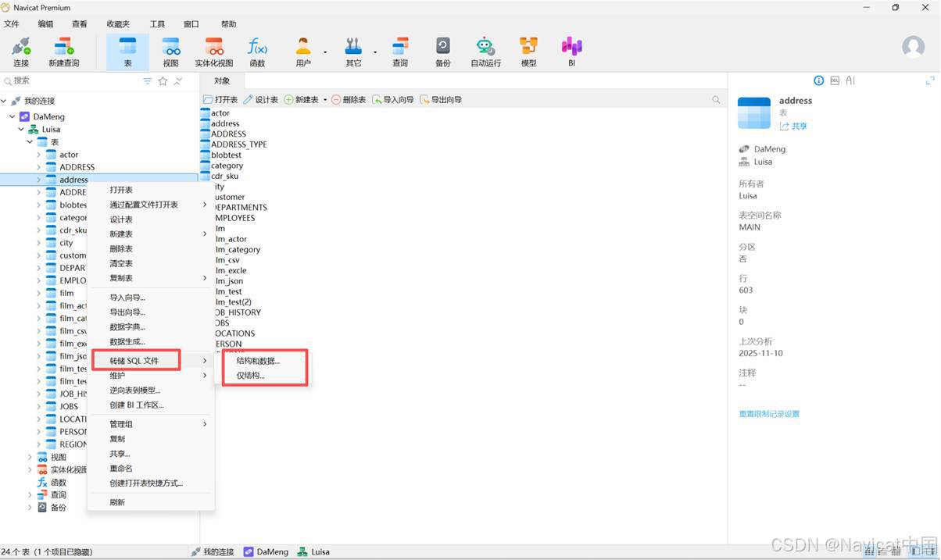Choose 逆向表到模型... in the context menu
This screenshot has width=941, height=560.
coord(135,391)
